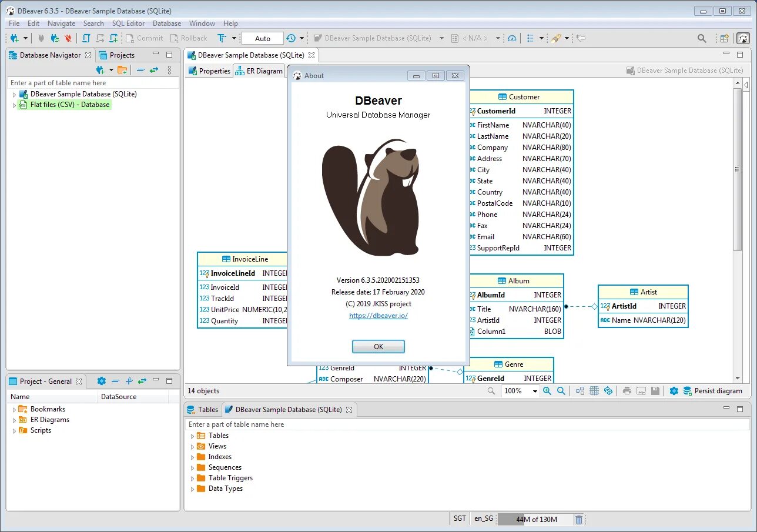Click the diagram configuration gear icon
757x532 pixels.
674,391
